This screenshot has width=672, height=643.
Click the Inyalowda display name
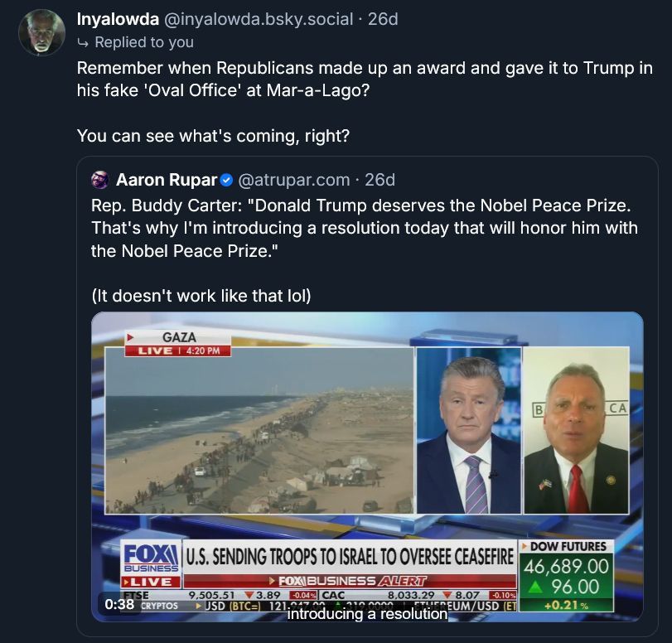118,18
